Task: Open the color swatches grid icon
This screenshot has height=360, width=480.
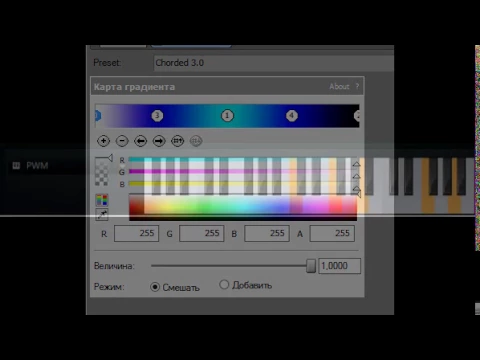Action: (102, 200)
